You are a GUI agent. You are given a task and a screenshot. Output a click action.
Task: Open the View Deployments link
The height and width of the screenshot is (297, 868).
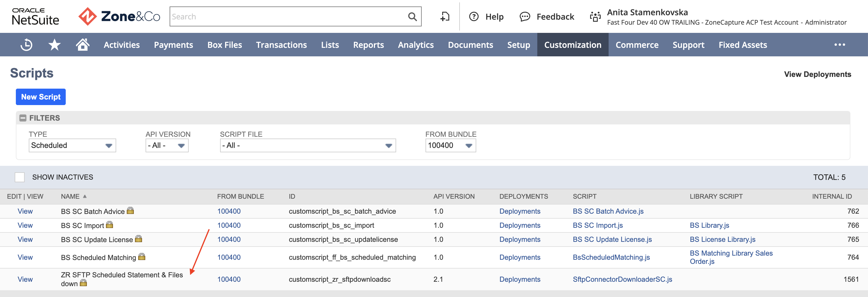(x=818, y=74)
